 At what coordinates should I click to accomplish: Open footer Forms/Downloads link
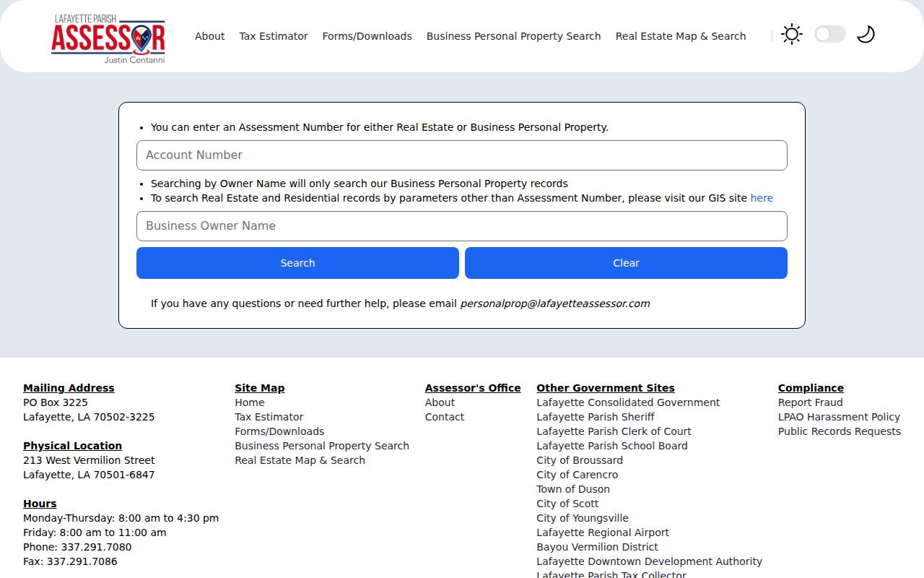pos(279,431)
